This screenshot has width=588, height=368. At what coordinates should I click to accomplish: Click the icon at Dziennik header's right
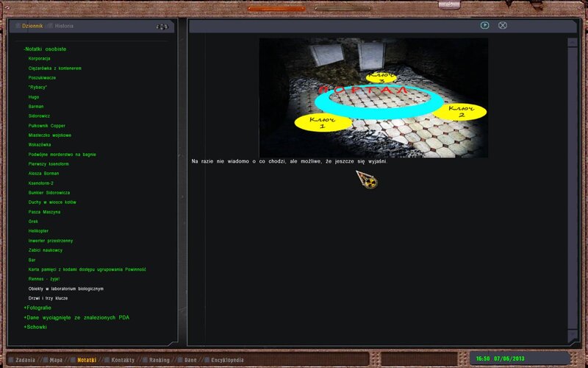[162, 26]
